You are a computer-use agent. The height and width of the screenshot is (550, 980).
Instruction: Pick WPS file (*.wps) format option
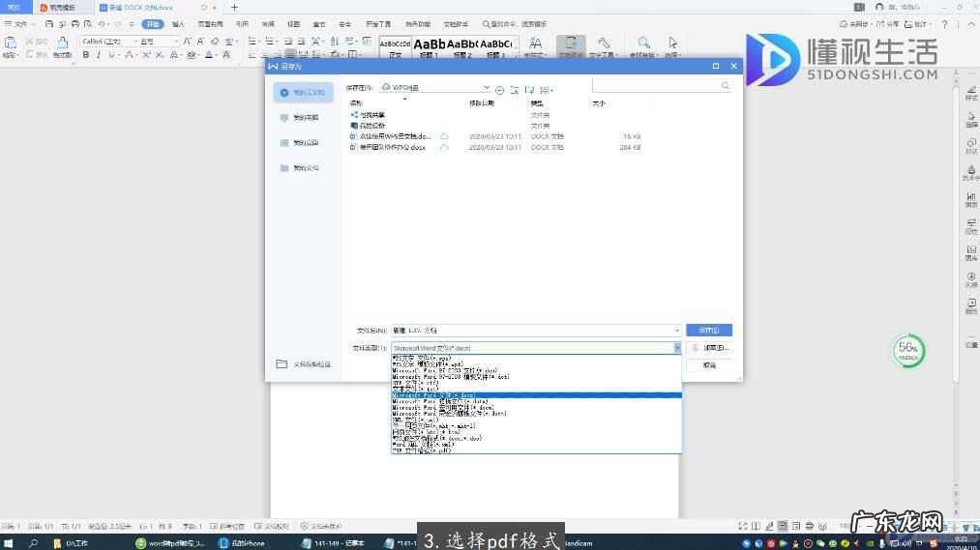[x=536, y=359]
